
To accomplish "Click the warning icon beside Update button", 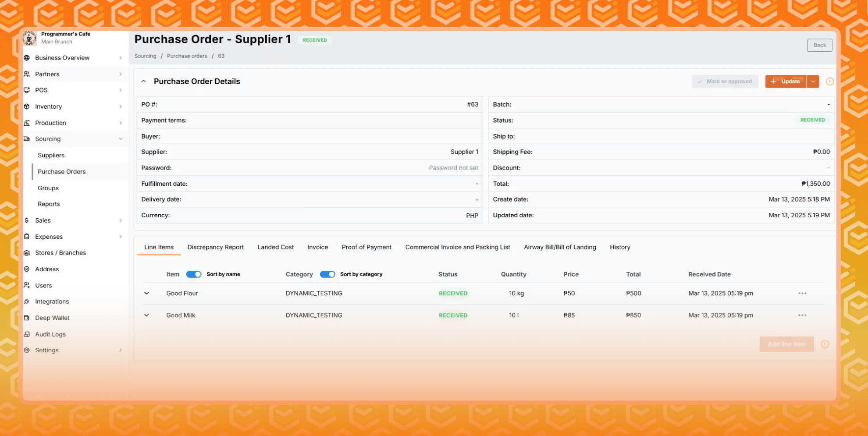I will point(829,82).
